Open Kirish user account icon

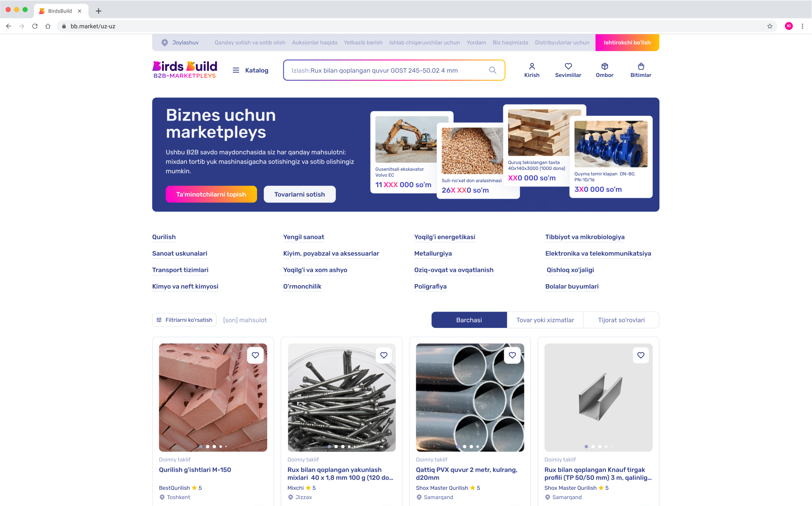click(x=532, y=66)
